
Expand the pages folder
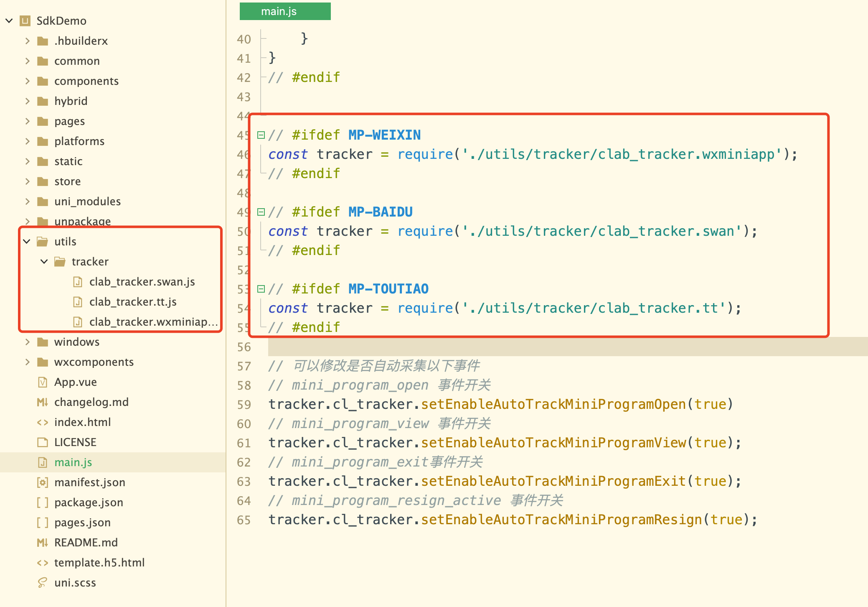28,121
